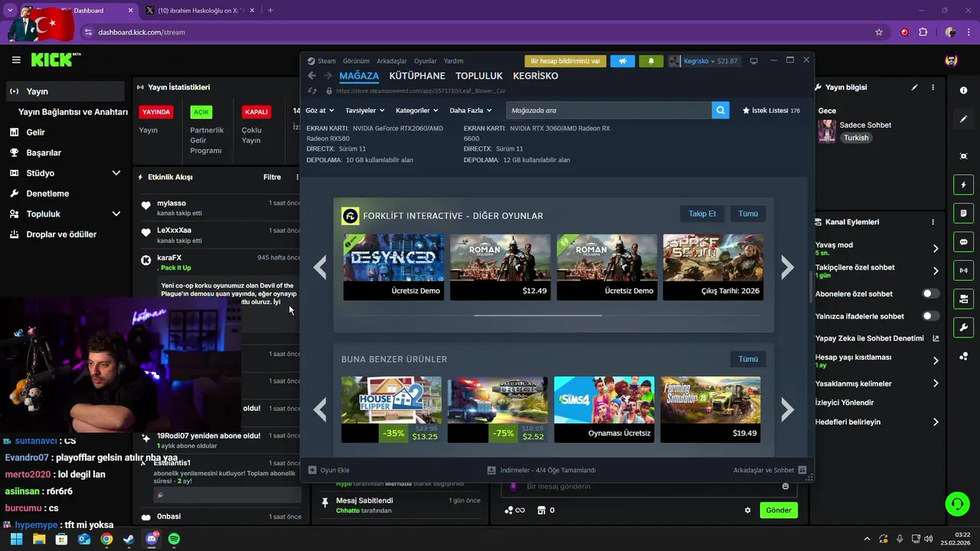Expand Yasaklanmış kelimeler
This screenshot has height=551, width=980.
936,383
